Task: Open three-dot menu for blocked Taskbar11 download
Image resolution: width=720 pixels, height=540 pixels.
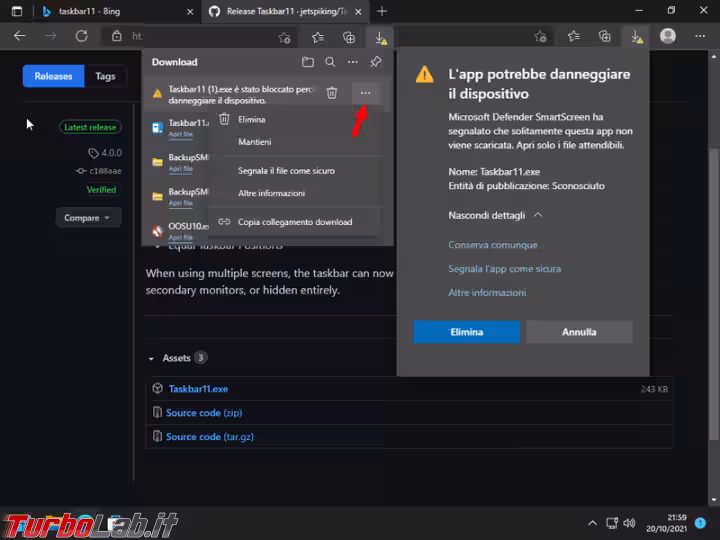Action: pos(366,93)
